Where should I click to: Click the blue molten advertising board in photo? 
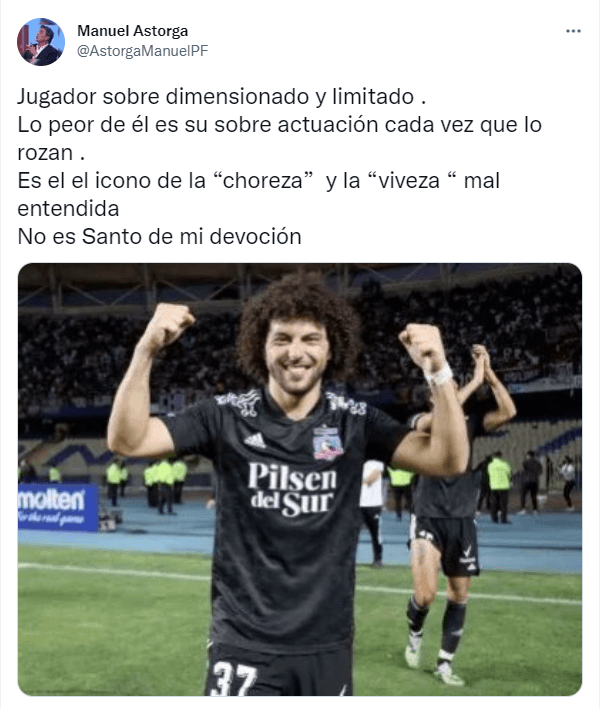point(58,508)
